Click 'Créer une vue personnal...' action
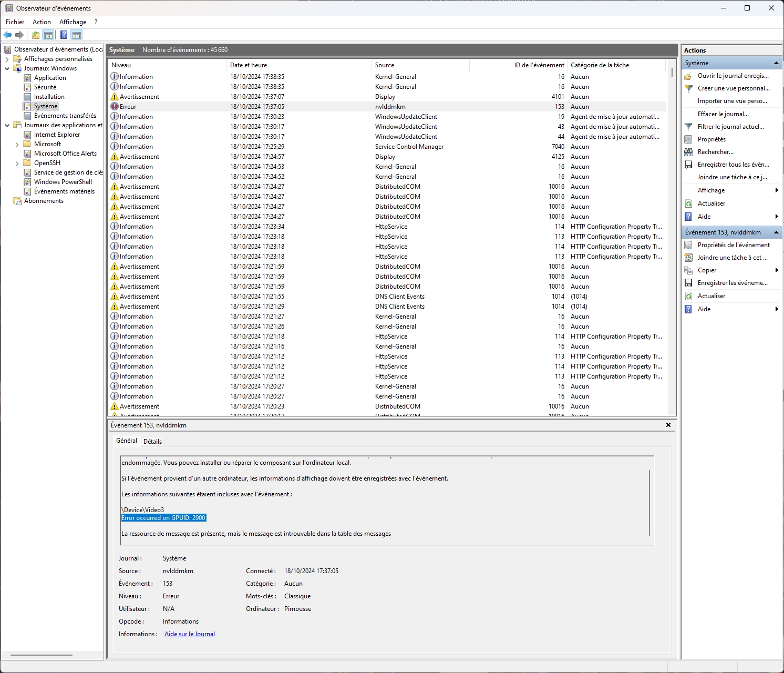Screen dimensions: 784x673 (x=733, y=88)
